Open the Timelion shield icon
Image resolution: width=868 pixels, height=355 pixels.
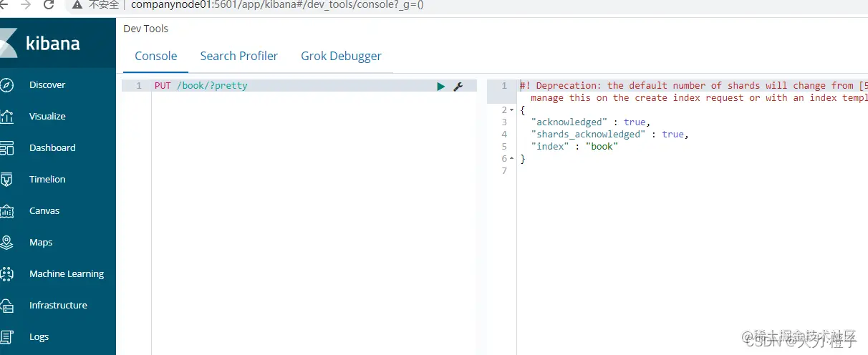tap(7, 179)
